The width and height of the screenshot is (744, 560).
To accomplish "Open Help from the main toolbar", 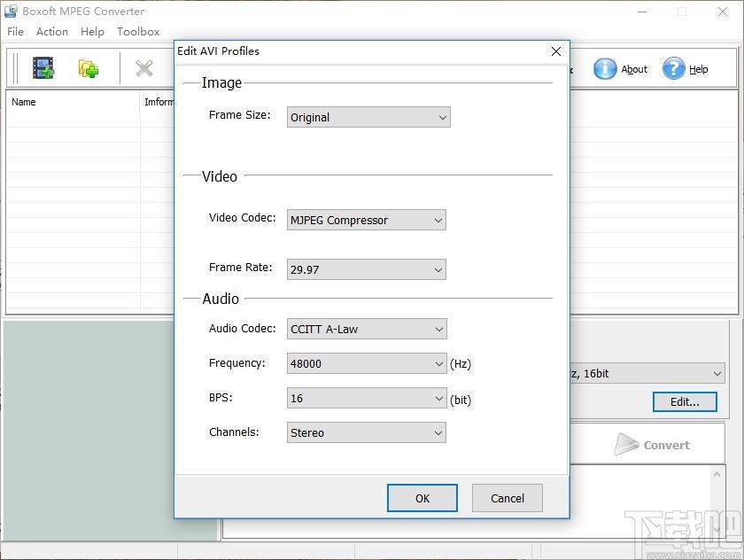I will click(686, 69).
